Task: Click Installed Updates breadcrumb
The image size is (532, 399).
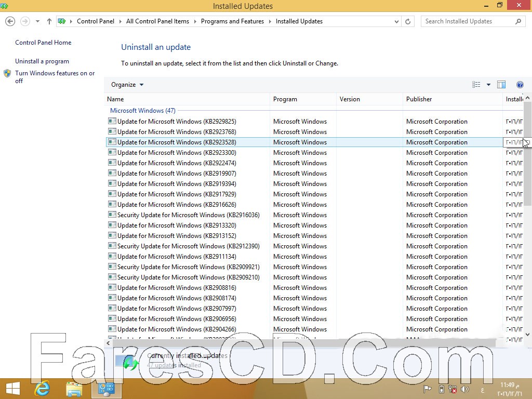Action: pyautogui.click(x=299, y=21)
